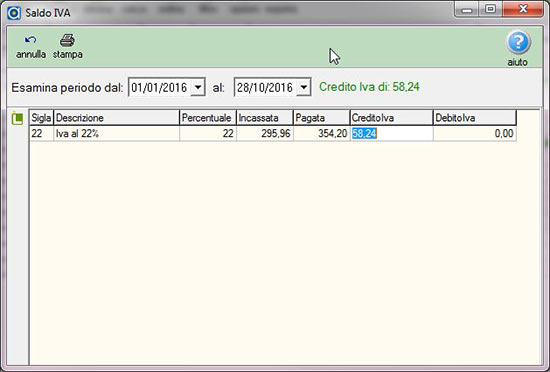Click the annulla undo arrow icon

click(x=31, y=40)
